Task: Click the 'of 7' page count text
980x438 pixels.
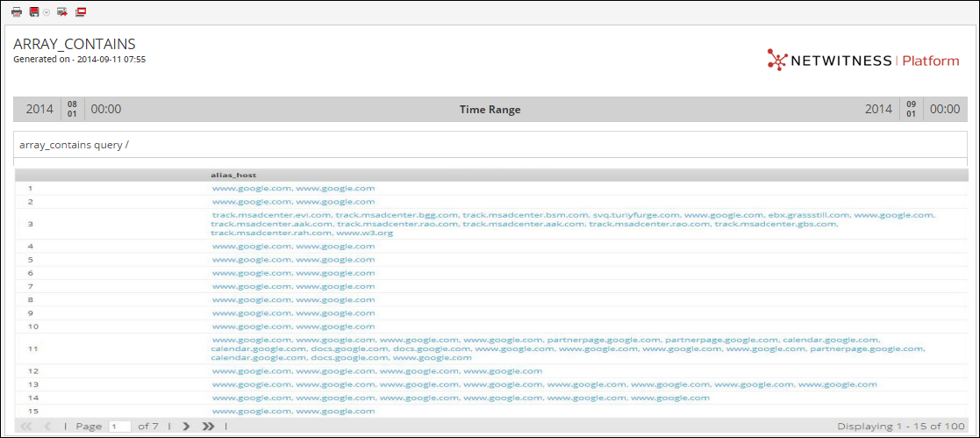Action: 148,426
